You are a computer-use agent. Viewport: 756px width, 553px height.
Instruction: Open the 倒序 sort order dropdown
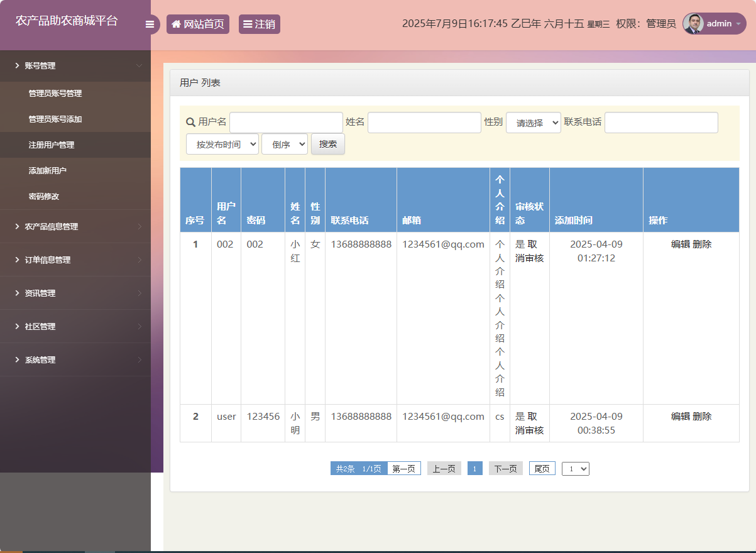[284, 144]
